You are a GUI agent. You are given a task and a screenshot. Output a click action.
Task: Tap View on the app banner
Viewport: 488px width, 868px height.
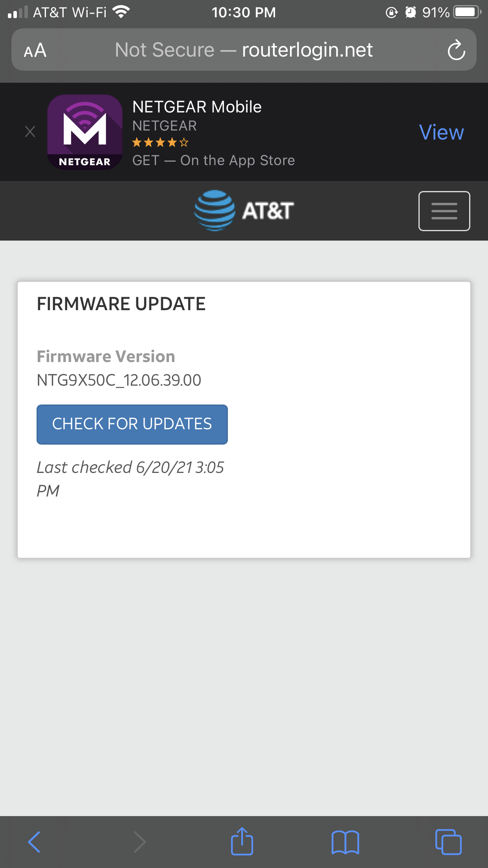(441, 132)
